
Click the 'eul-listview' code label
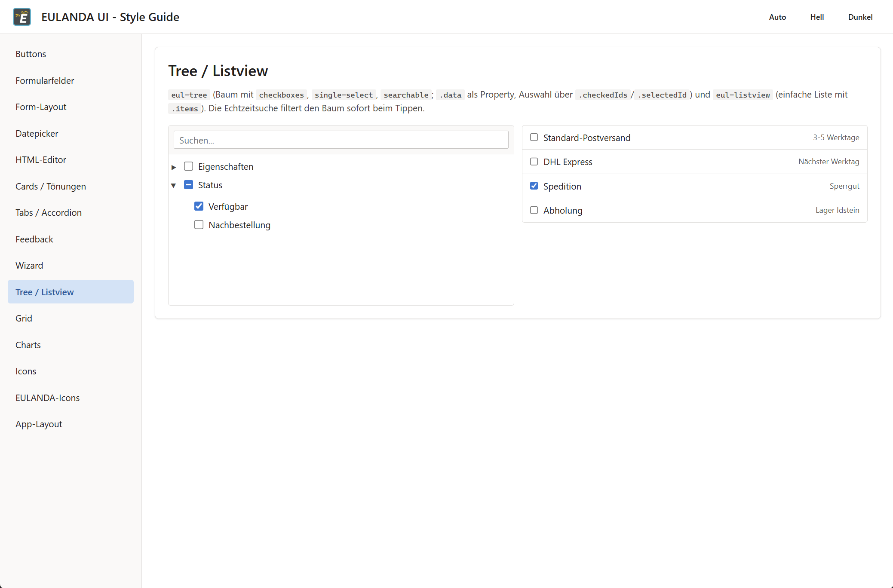(743, 95)
